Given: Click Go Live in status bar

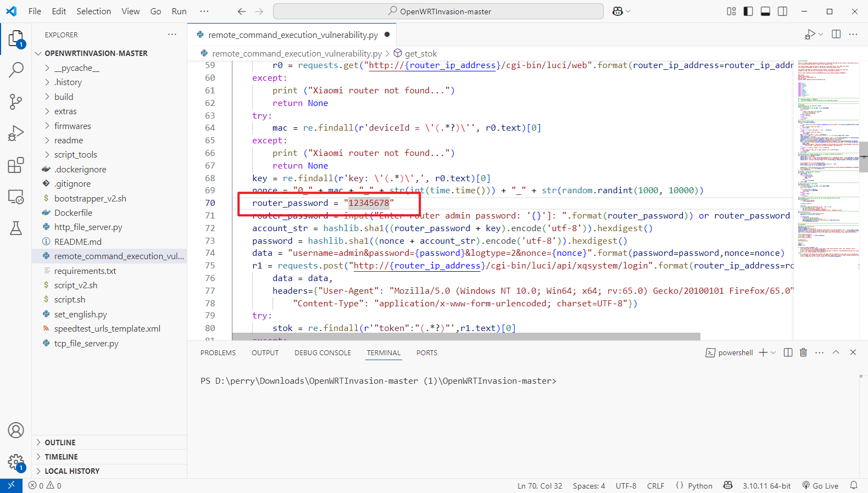Looking at the screenshot, I should tap(820, 486).
